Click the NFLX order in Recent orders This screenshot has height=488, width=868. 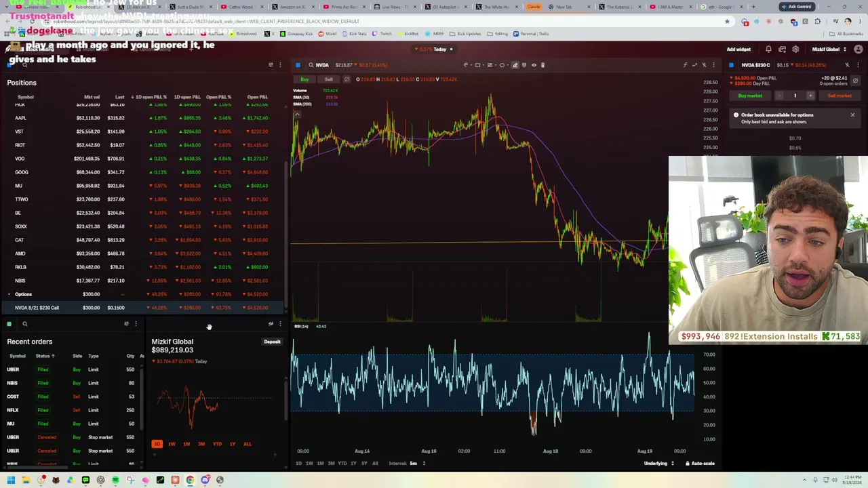pyautogui.click(x=71, y=410)
